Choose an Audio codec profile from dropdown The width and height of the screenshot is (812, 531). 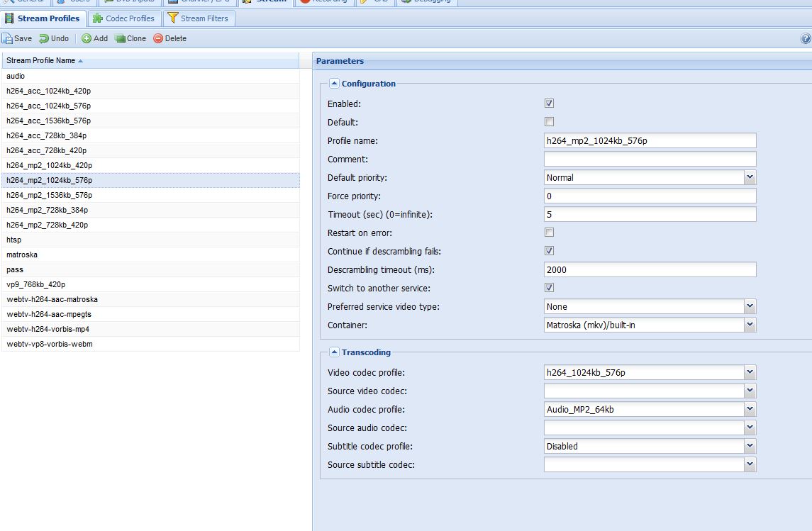click(750, 409)
